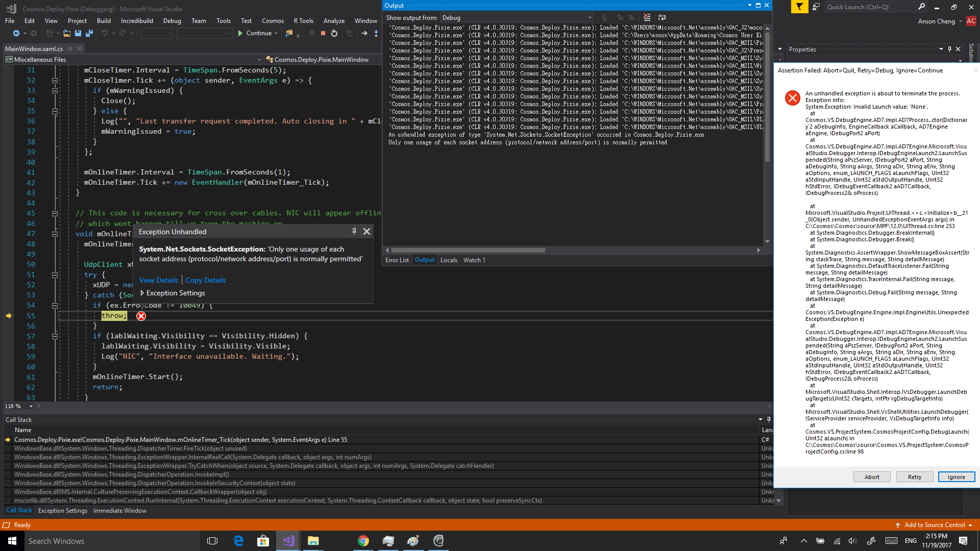Image resolution: width=980 pixels, height=551 pixels.
Task: Collapse the try block at line 51
Action: (x=55, y=275)
